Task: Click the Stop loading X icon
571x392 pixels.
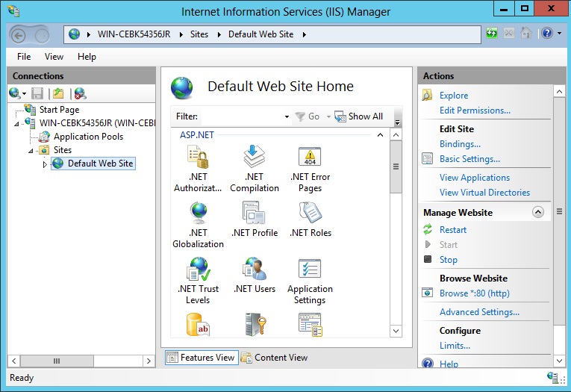Action: (x=509, y=34)
